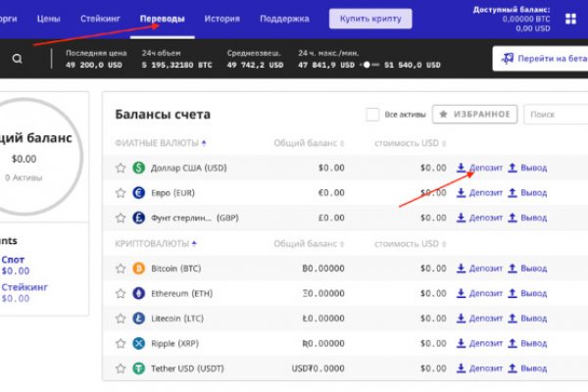Collapse the КРИПТОВАЛЮТЫ section

(x=155, y=242)
